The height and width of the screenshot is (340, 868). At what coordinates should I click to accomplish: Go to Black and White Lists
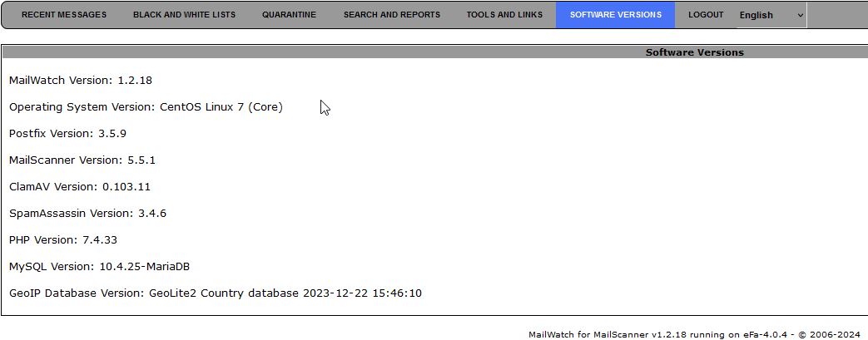[x=185, y=15]
